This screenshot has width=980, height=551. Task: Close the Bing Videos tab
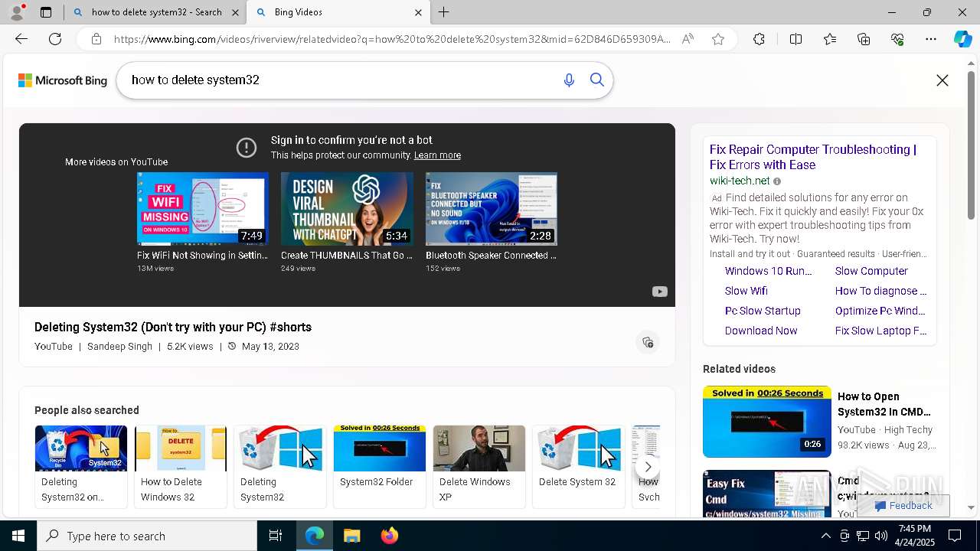pyautogui.click(x=418, y=12)
